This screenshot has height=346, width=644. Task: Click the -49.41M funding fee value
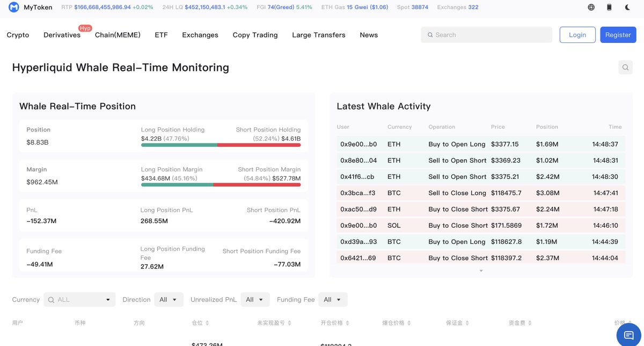pyautogui.click(x=40, y=264)
